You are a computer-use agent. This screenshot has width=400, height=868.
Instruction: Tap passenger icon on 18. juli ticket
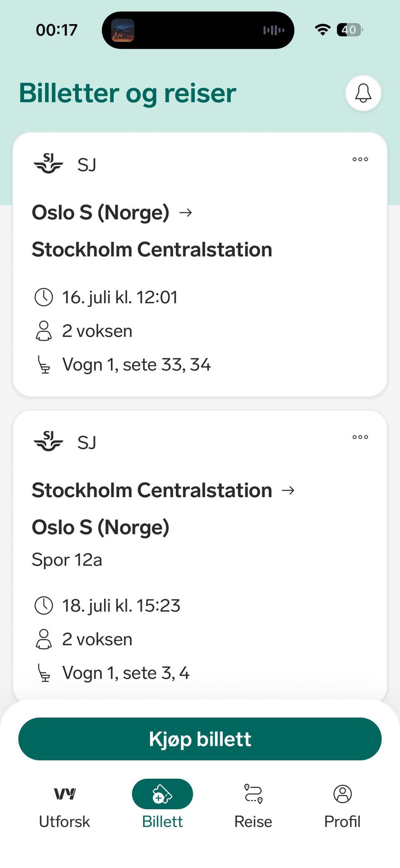(x=43, y=639)
